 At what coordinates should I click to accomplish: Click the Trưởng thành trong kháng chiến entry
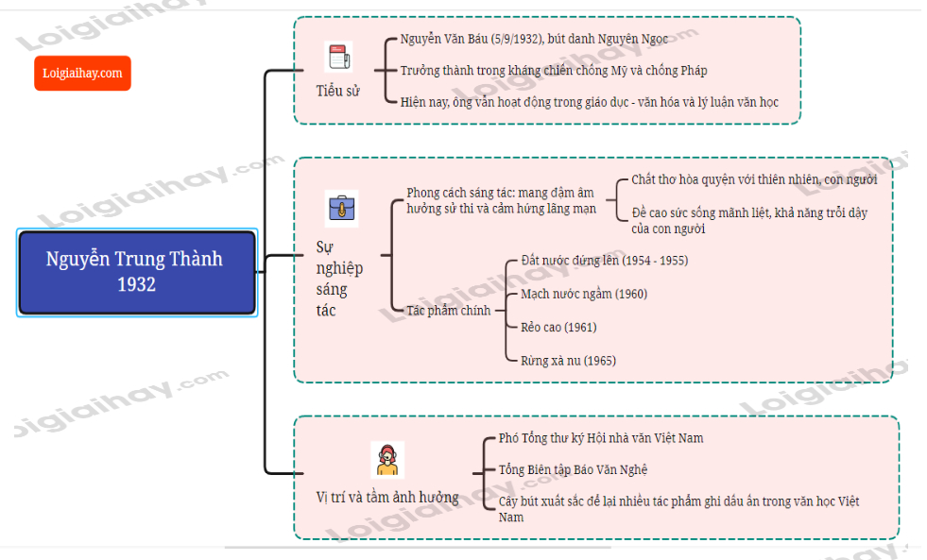click(x=553, y=70)
